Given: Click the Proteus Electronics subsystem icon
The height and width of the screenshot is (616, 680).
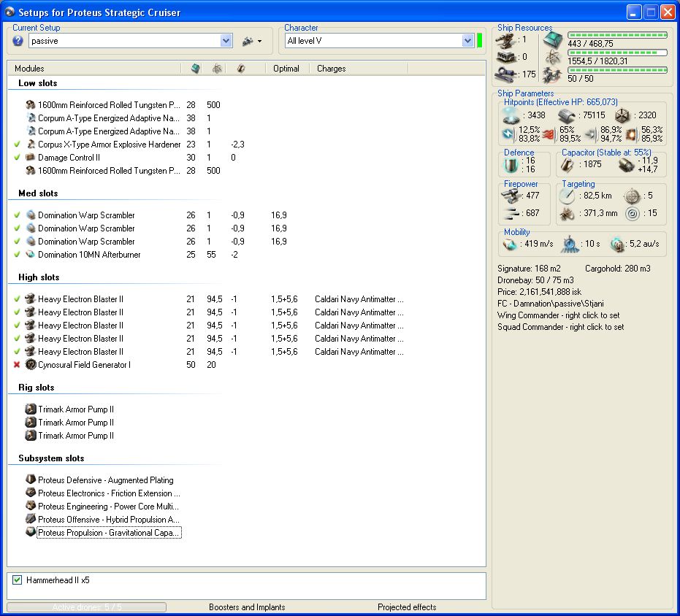Looking at the screenshot, I should 31,493.
